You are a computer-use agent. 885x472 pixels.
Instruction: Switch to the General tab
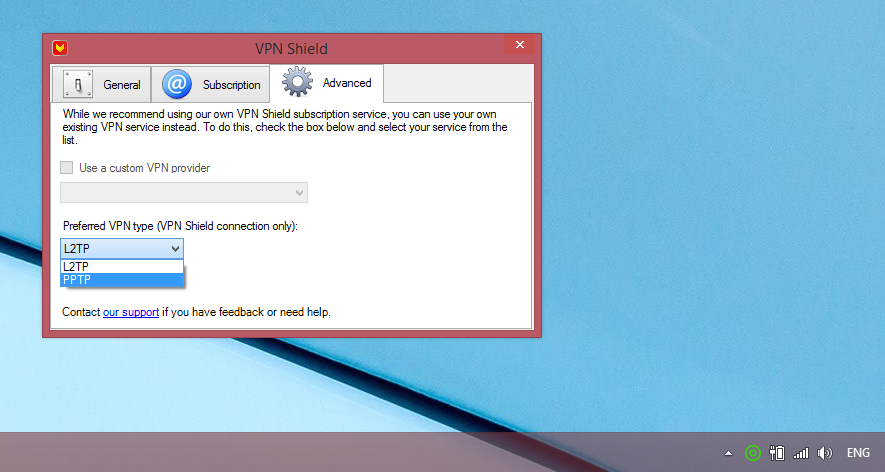point(102,85)
